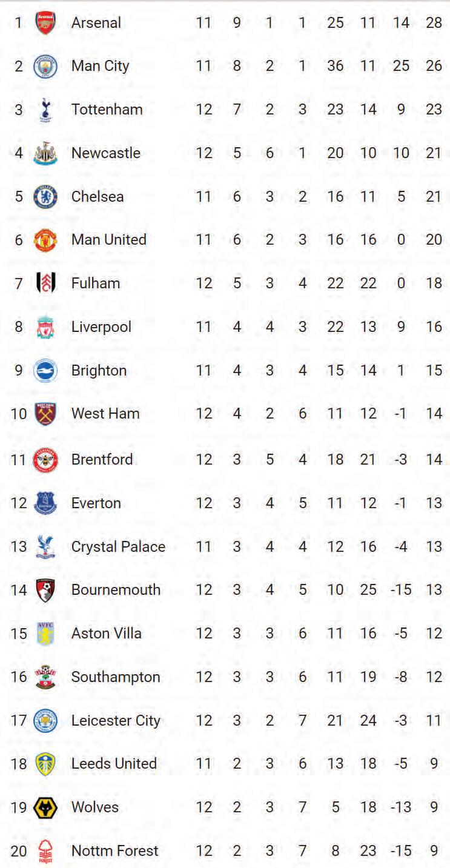Click the Nottm Forest tree logo
Viewport: 450px width, 868px height.
coord(45,851)
